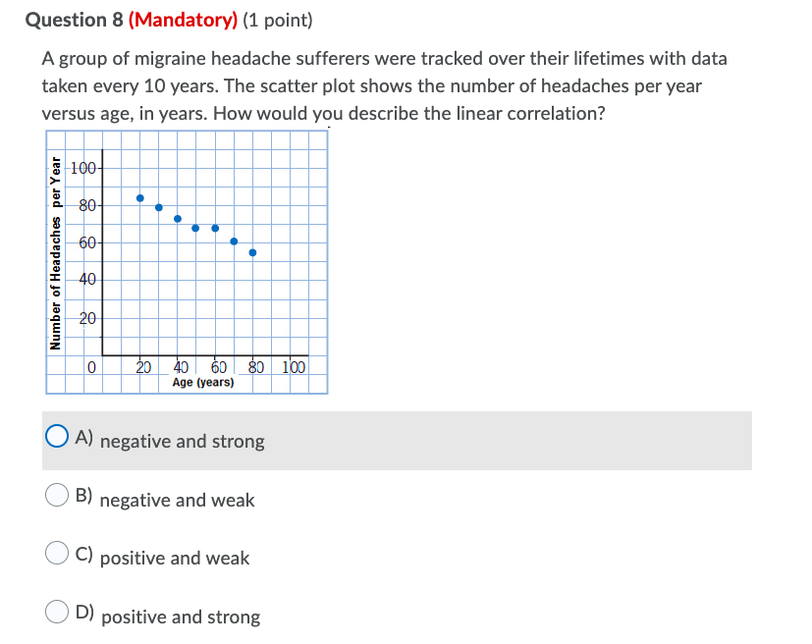Click the rightmost data point on the plot
This screenshot has width=812, height=644.
(253, 252)
